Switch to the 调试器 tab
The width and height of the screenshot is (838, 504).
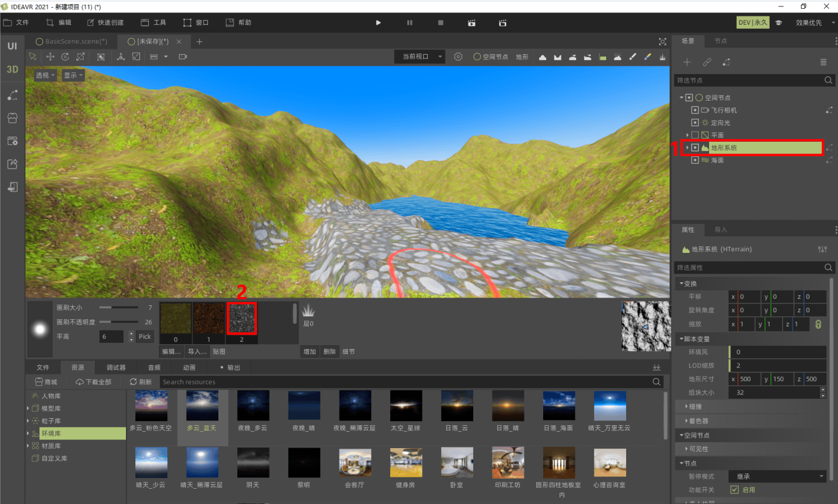coord(116,368)
